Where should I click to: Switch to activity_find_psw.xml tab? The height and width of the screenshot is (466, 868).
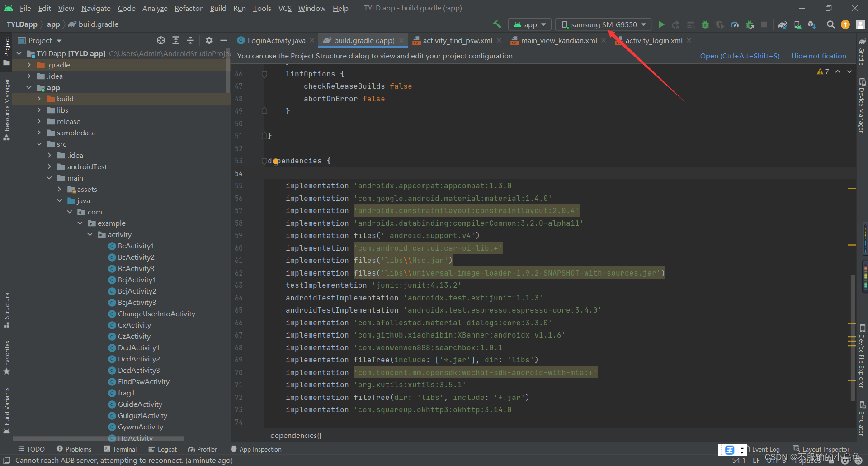click(457, 40)
